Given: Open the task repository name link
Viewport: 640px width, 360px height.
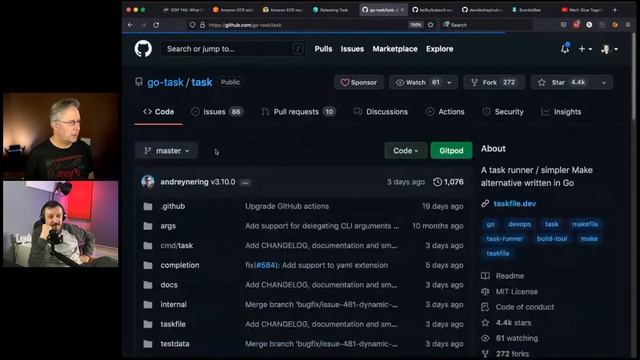Looking at the screenshot, I should click(202, 82).
